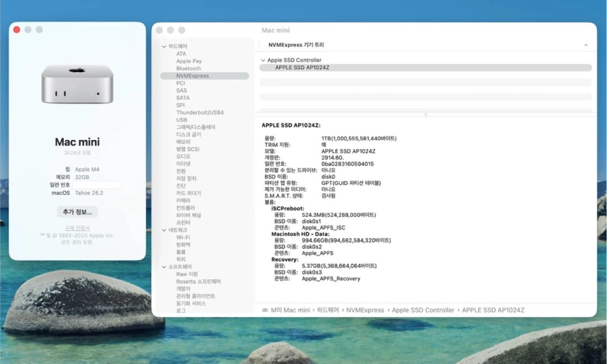Select 파이버 채널 in the sidebar
The width and height of the screenshot is (607, 364).
coord(188,215)
